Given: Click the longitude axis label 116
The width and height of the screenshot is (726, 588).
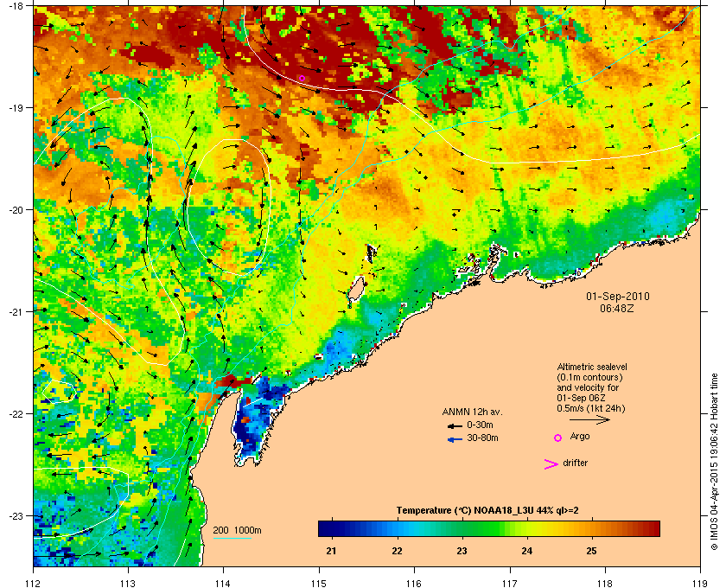Looking at the screenshot, I should coord(414,584).
